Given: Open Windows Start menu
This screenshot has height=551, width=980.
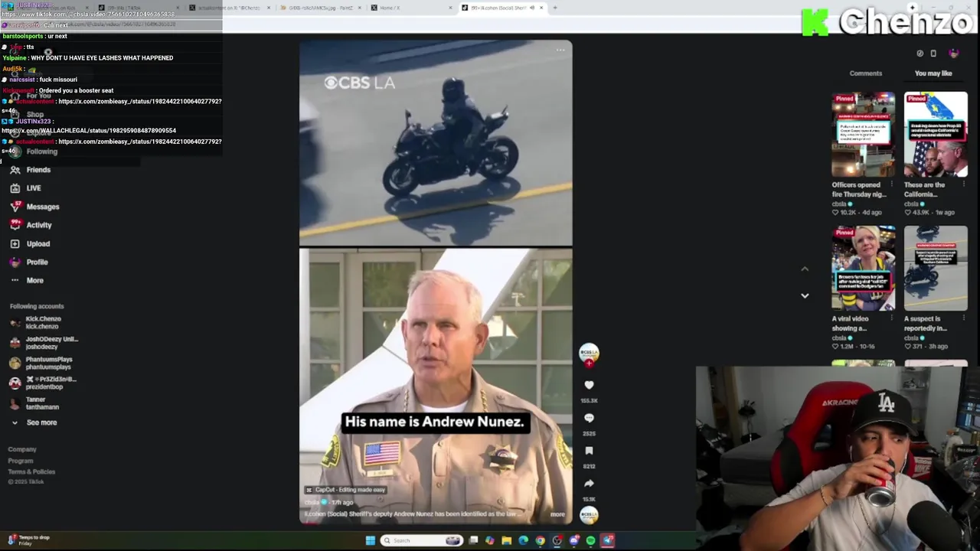Looking at the screenshot, I should click(371, 540).
